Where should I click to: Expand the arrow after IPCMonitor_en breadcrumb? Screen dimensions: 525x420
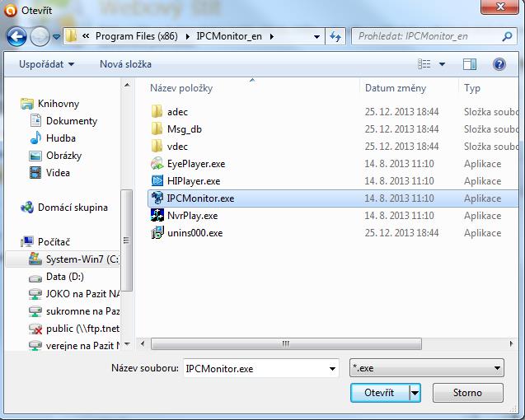coord(271,36)
